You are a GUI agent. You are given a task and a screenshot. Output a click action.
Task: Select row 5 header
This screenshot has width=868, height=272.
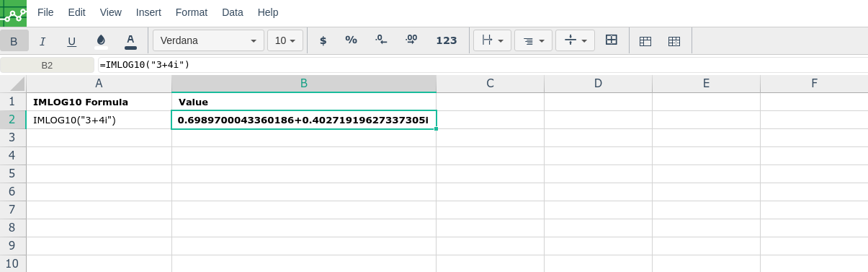click(x=13, y=174)
